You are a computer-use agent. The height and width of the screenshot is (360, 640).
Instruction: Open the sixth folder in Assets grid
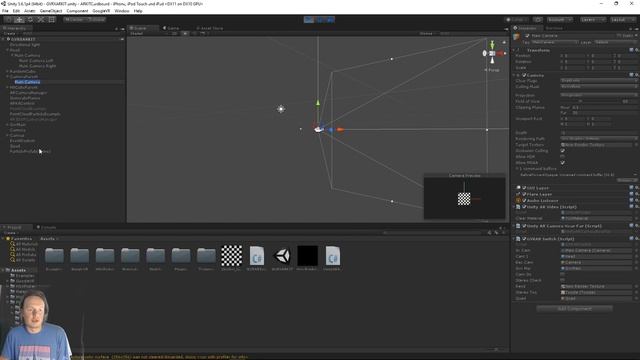181,256
